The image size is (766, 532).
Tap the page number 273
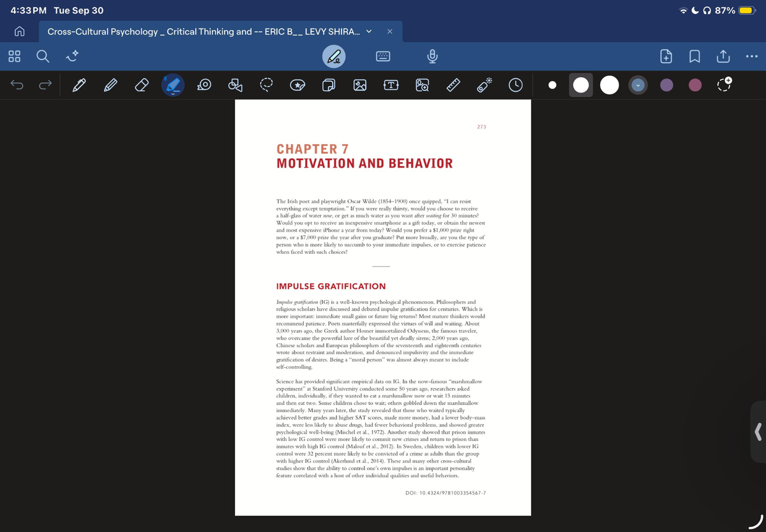point(481,127)
